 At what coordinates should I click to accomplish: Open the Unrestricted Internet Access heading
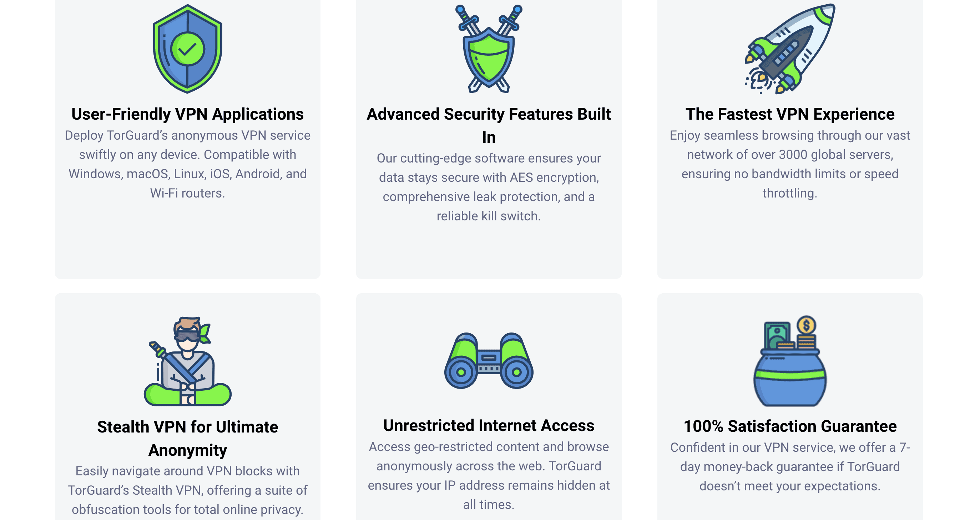tap(489, 426)
